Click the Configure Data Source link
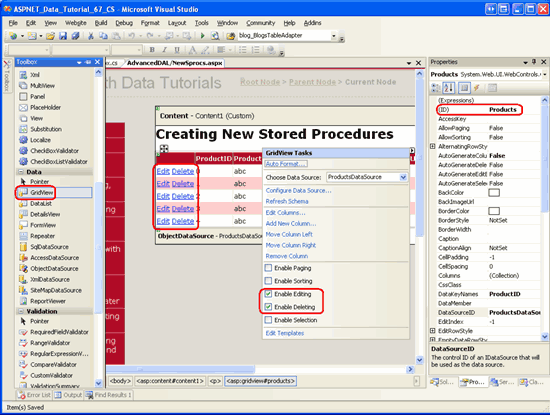This screenshot has height=415, width=550. pyautogui.click(x=298, y=190)
